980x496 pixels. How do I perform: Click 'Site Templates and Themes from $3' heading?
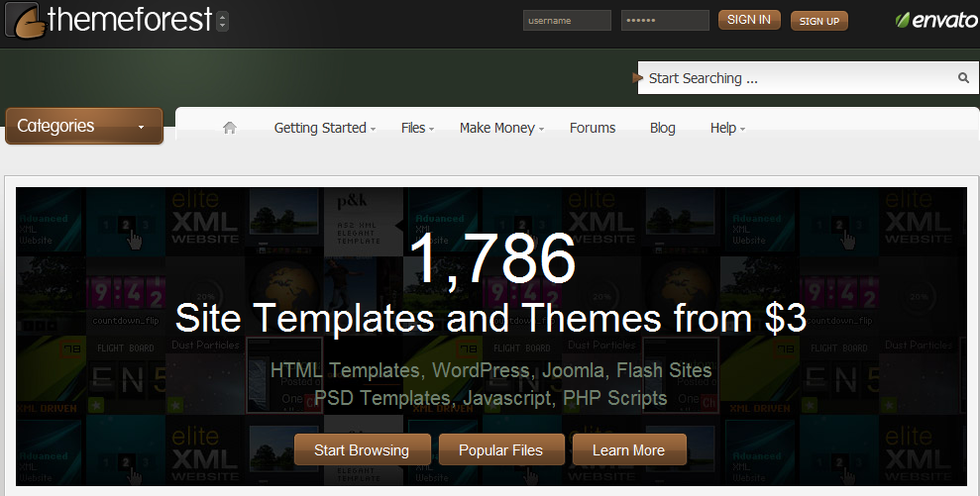pos(490,318)
